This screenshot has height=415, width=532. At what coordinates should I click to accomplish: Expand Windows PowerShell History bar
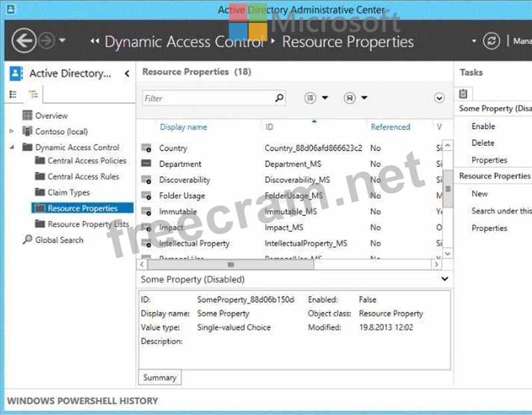coord(83,401)
